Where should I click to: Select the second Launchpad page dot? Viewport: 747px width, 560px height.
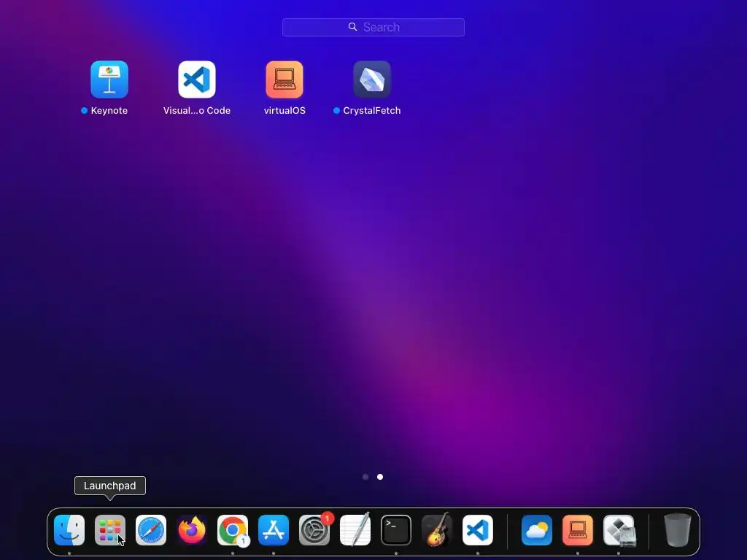[x=380, y=477]
